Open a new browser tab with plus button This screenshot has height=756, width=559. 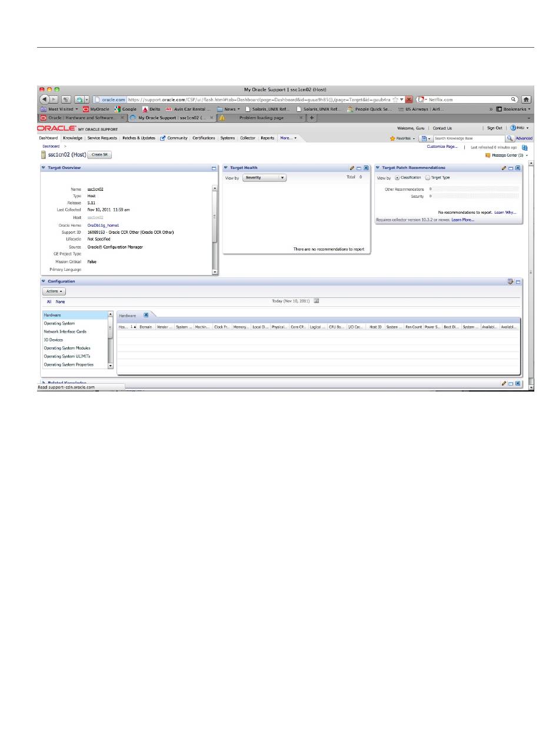point(312,118)
